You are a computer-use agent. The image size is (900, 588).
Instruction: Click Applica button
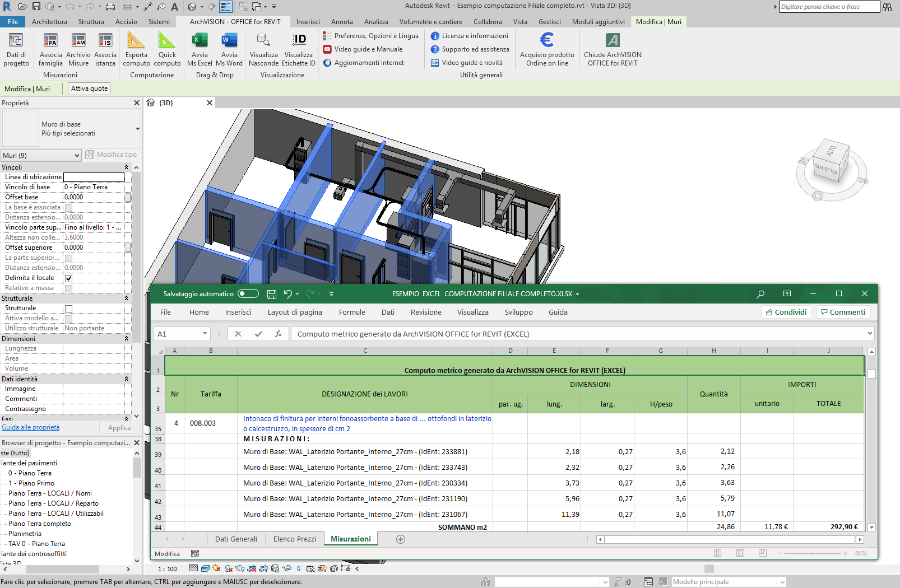pos(119,428)
